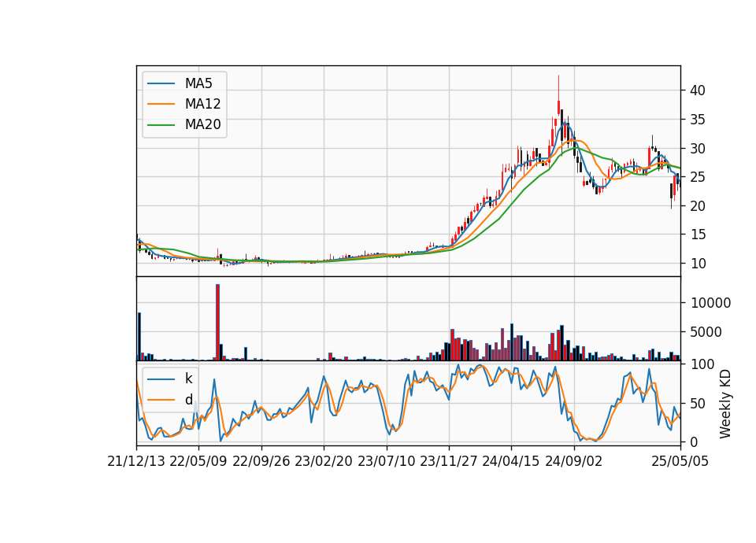The image size is (756, 543).
Task: Click the price axis value 30
Action: (x=698, y=149)
